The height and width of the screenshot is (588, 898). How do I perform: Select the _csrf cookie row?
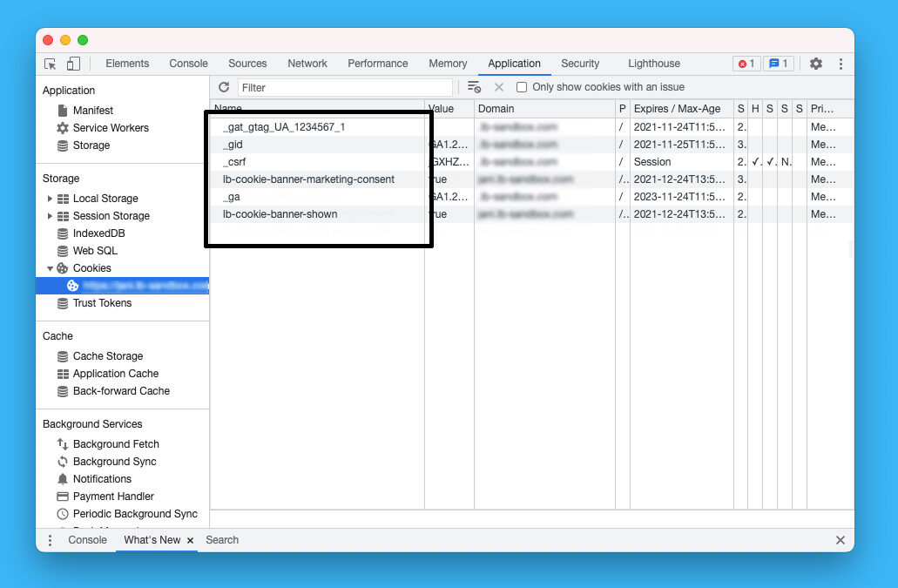point(234,162)
